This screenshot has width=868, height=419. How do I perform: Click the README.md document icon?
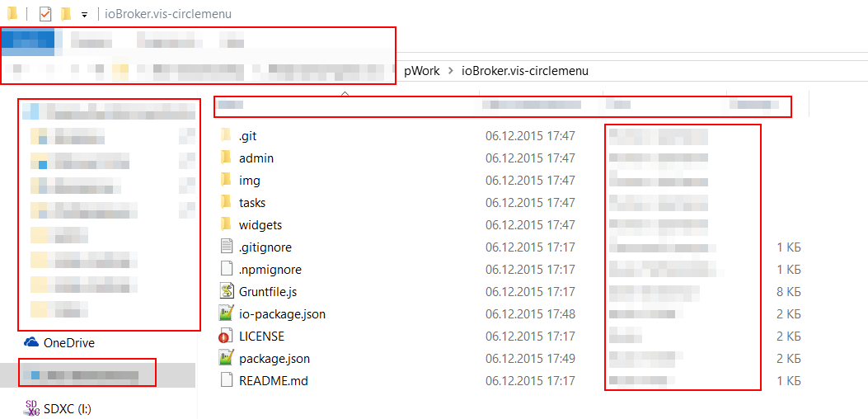pos(228,380)
